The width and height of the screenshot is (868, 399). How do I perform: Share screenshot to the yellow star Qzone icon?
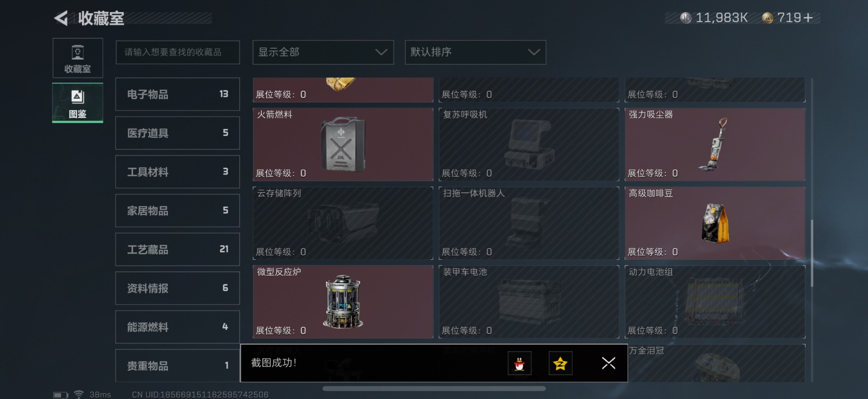tap(560, 363)
